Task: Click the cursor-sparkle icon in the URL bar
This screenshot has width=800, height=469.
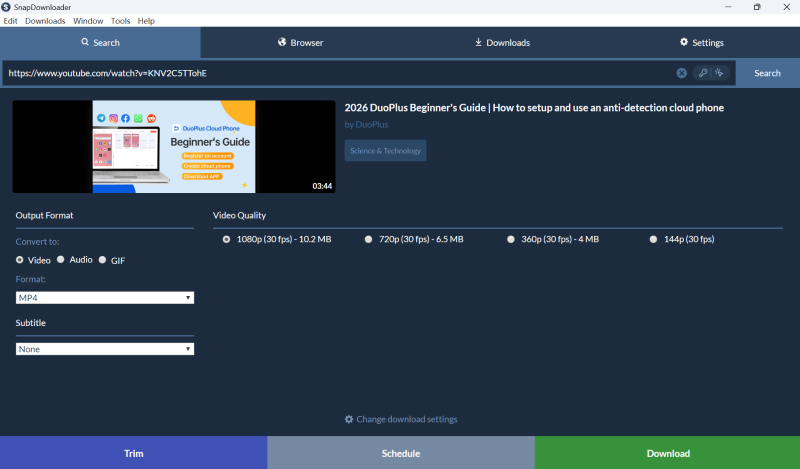Action: [719, 73]
